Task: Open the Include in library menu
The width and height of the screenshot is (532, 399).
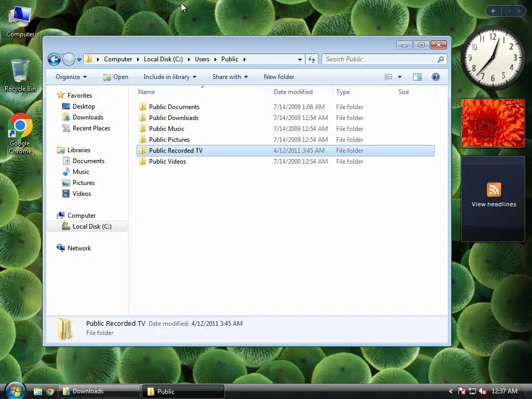Action: [170, 77]
